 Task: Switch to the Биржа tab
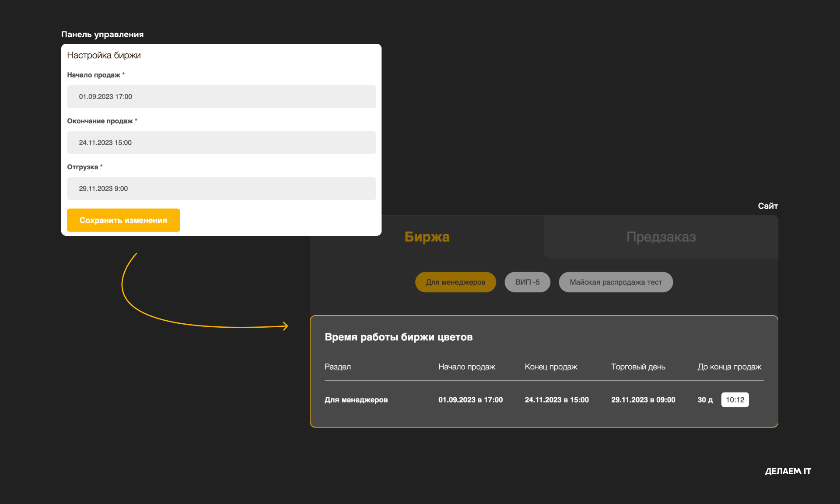pyautogui.click(x=427, y=237)
